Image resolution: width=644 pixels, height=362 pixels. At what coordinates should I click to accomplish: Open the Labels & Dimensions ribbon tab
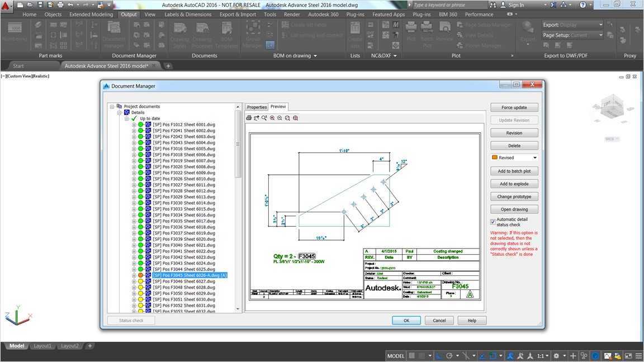(188, 15)
